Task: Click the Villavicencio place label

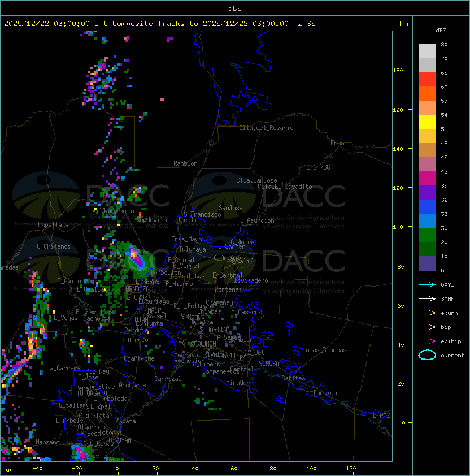Action: [x=114, y=211]
